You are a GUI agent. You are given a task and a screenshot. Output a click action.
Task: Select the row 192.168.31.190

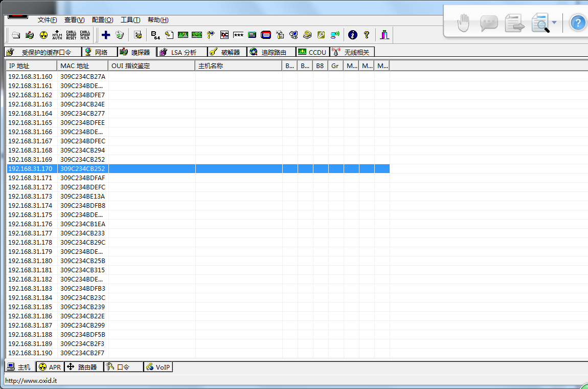pyautogui.click(x=198, y=353)
